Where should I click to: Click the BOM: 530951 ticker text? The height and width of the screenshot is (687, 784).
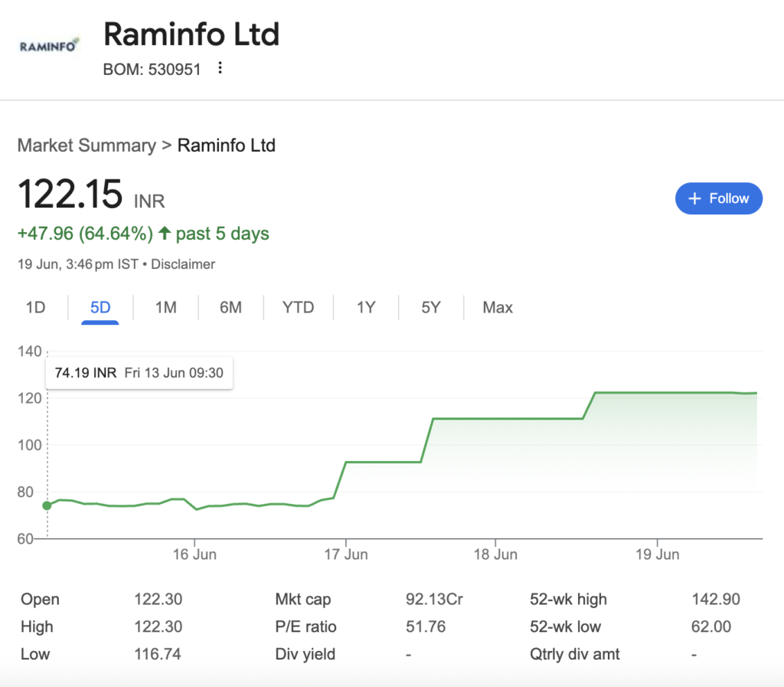(152, 69)
